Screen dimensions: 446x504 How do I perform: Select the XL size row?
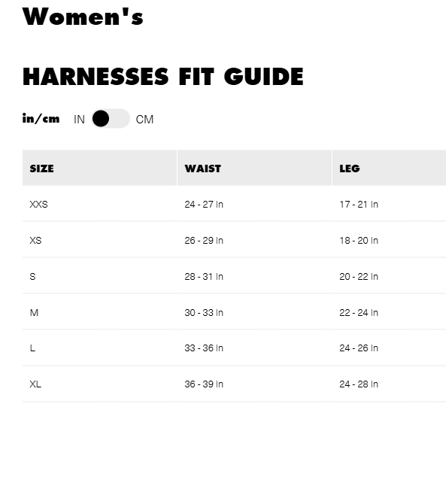(234, 384)
